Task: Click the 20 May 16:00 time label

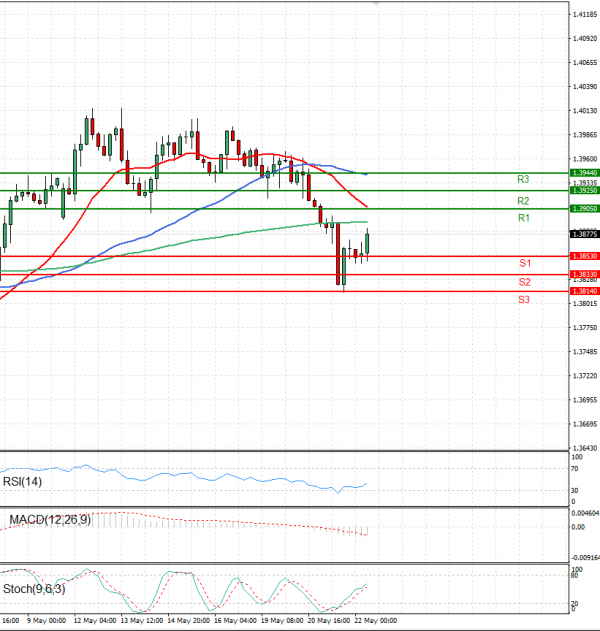Action: click(x=328, y=621)
